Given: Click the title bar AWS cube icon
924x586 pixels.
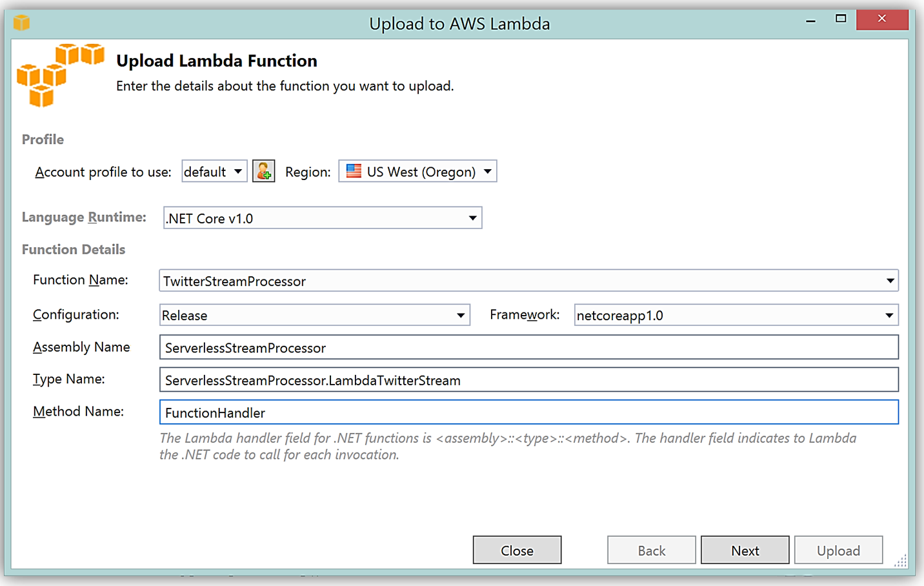Looking at the screenshot, I should pos(22,23).
